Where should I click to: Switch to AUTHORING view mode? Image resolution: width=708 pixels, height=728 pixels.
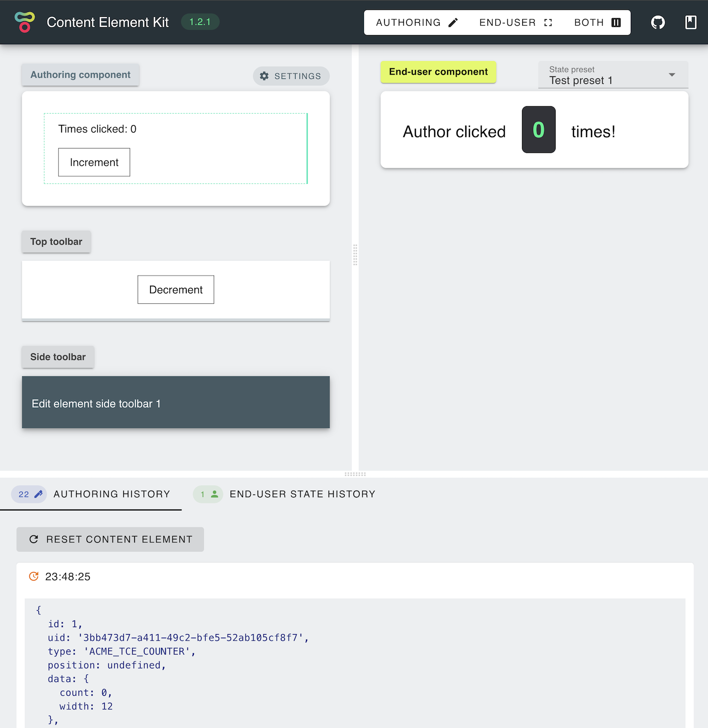(417, 22)
